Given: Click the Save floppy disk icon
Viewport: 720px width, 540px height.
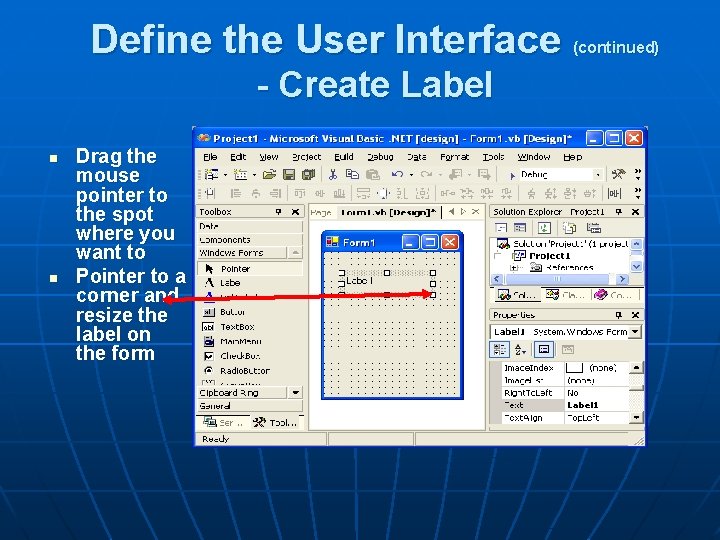Looking at the screenshot, I should point(289,174).
